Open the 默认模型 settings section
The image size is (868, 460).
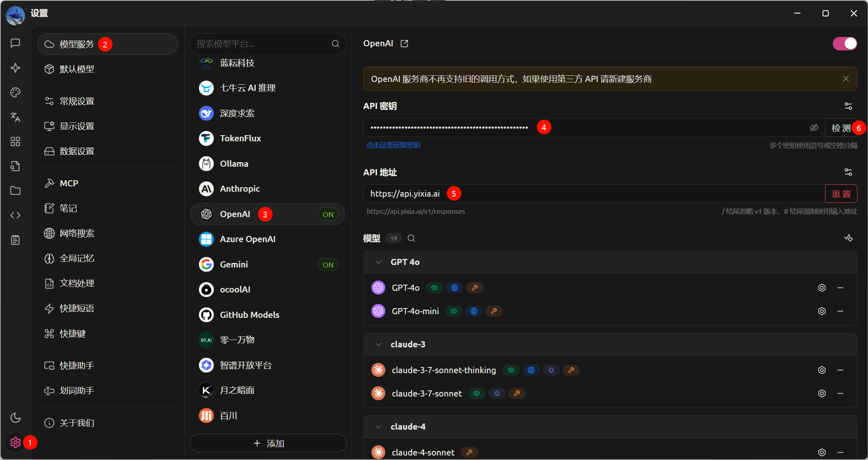107,69
